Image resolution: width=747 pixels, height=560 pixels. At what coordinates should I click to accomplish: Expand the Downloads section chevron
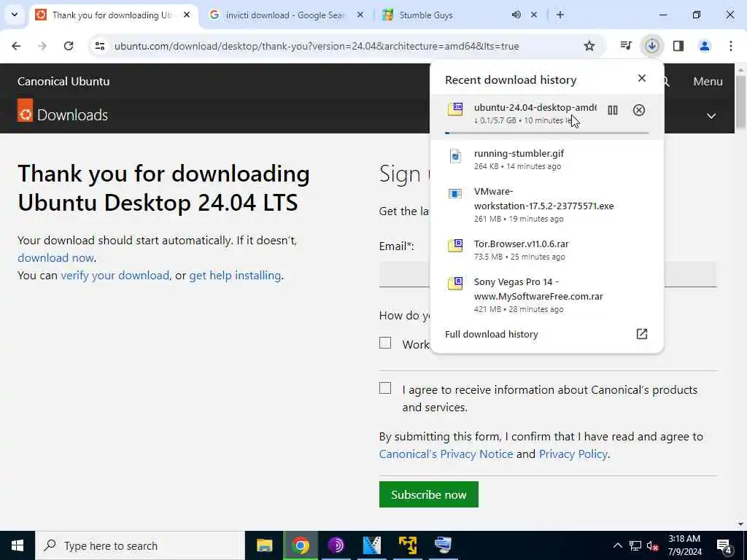click(711, 116)
